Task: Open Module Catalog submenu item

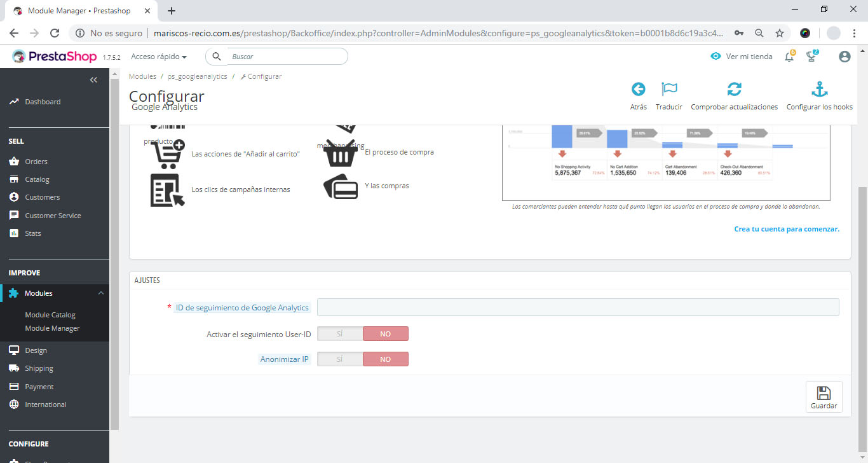Action: (50, 315)
